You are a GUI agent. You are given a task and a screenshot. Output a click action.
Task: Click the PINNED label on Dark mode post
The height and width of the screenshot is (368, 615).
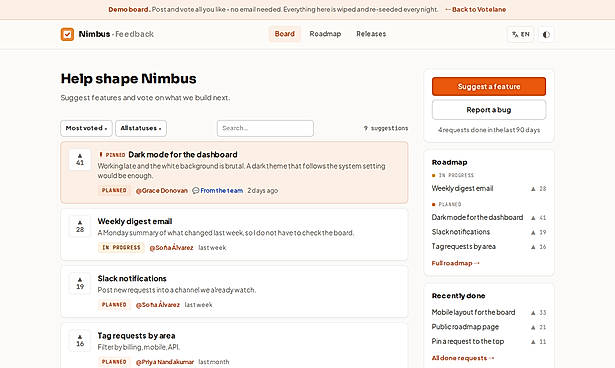tap(112, 155)
